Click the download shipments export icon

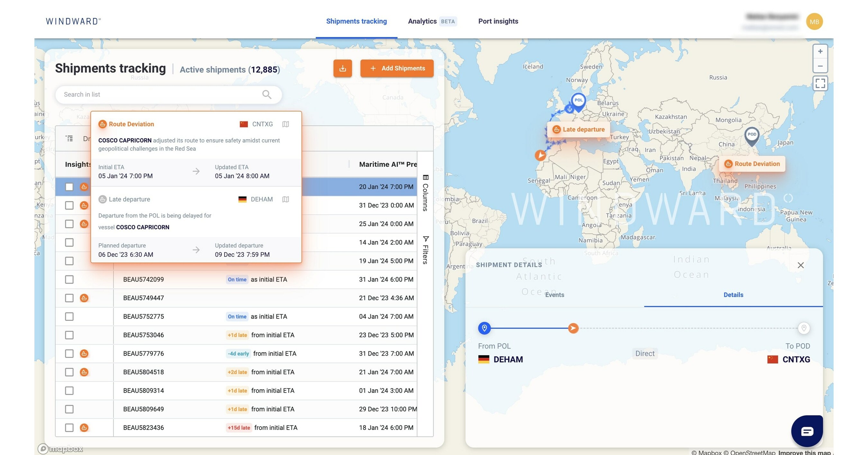pos(342,68)
